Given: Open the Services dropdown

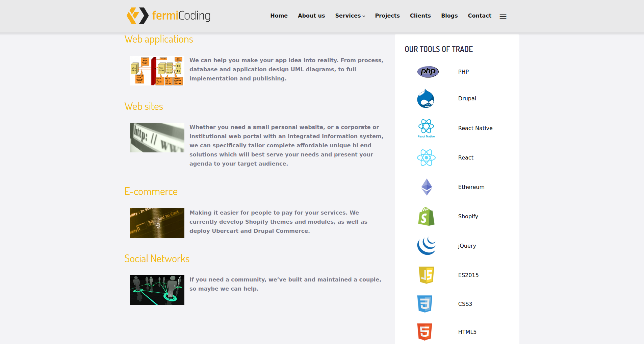Looking at the screenshot, I should pyautogui.click(x=350, y=16).
